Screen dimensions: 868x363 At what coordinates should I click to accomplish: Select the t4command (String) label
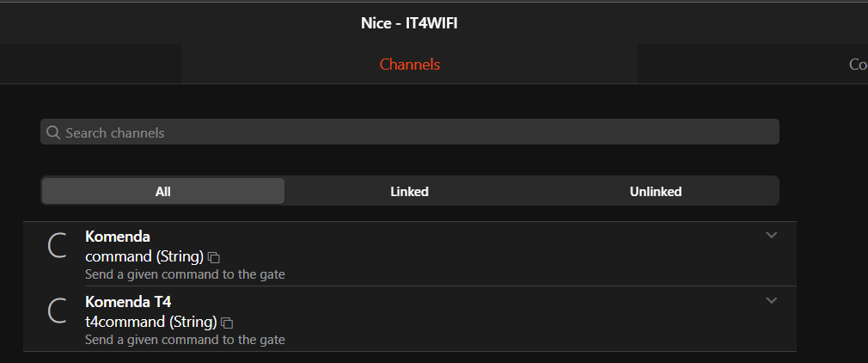click(x=151, y=322)
